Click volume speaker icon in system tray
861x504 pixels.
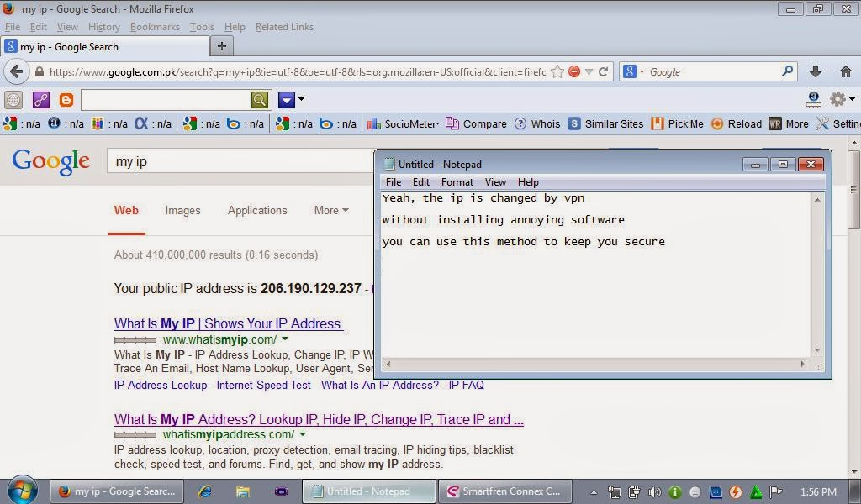coord(654,492)
